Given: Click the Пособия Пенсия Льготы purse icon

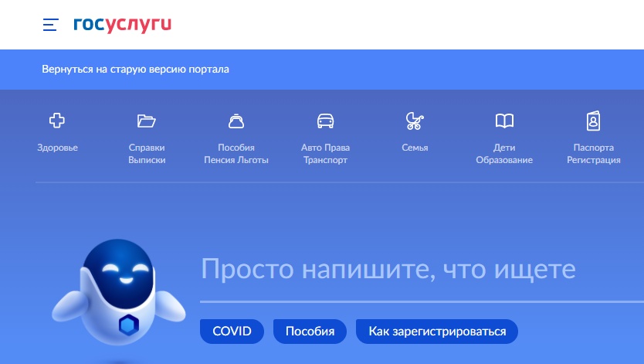Looking at the screenshot, I should pos(236,121).
